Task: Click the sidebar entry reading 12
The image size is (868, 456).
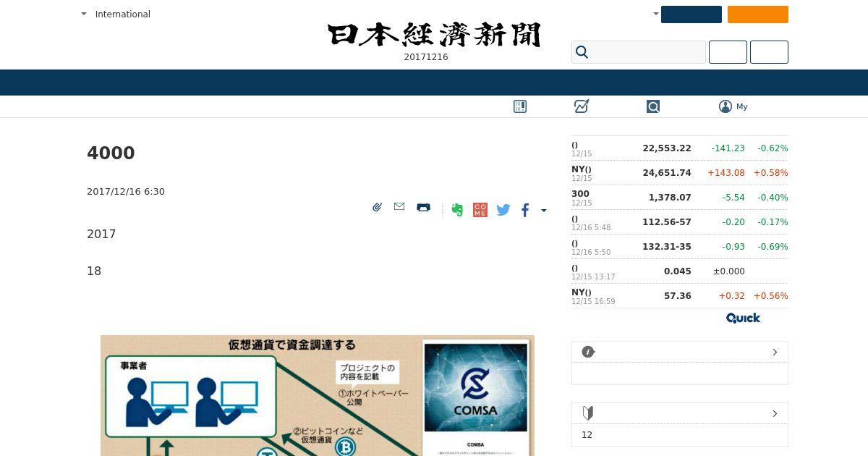Action: click(587, 435)
